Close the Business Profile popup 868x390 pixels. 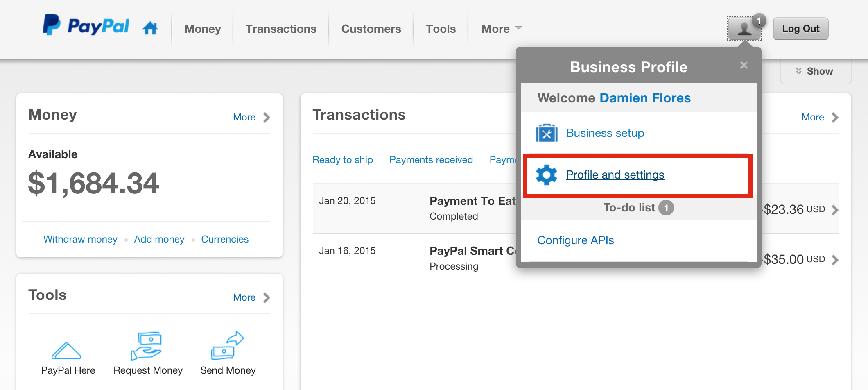click(744, 65)
